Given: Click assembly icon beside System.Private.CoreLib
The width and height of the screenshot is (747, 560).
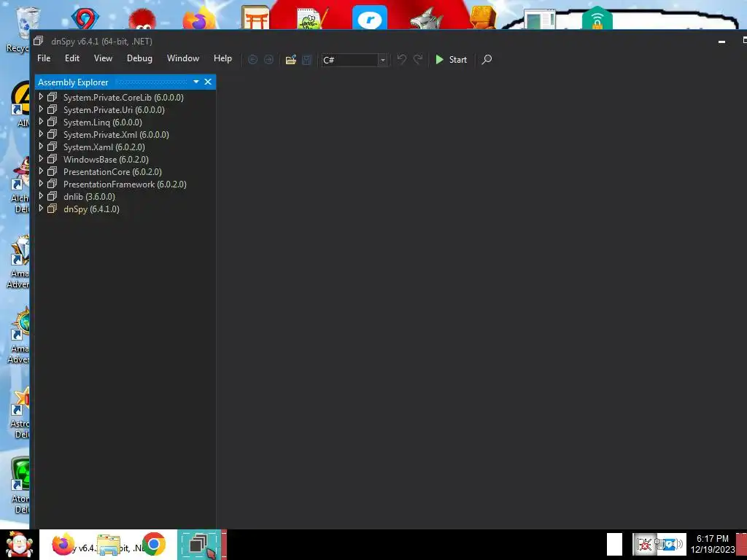Looking at the screenshot, I should point(53,97).
